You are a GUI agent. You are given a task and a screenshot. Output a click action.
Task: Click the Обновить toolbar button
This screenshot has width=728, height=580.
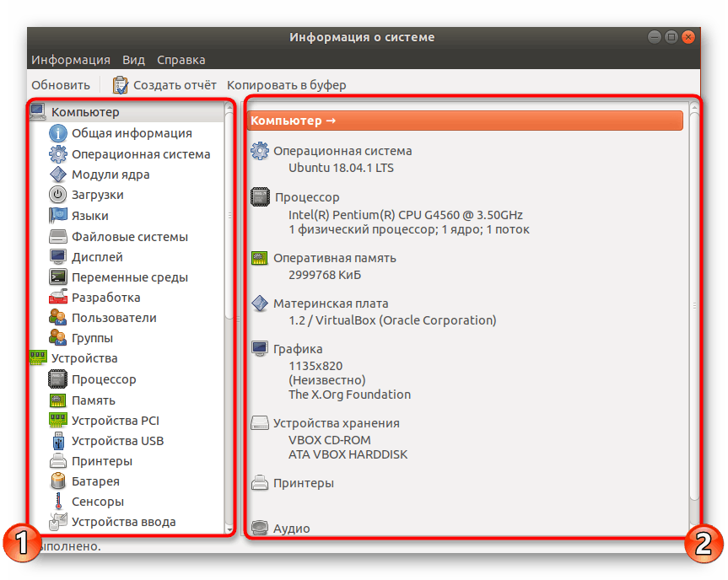pyautogui.click(x=61, y=85)
